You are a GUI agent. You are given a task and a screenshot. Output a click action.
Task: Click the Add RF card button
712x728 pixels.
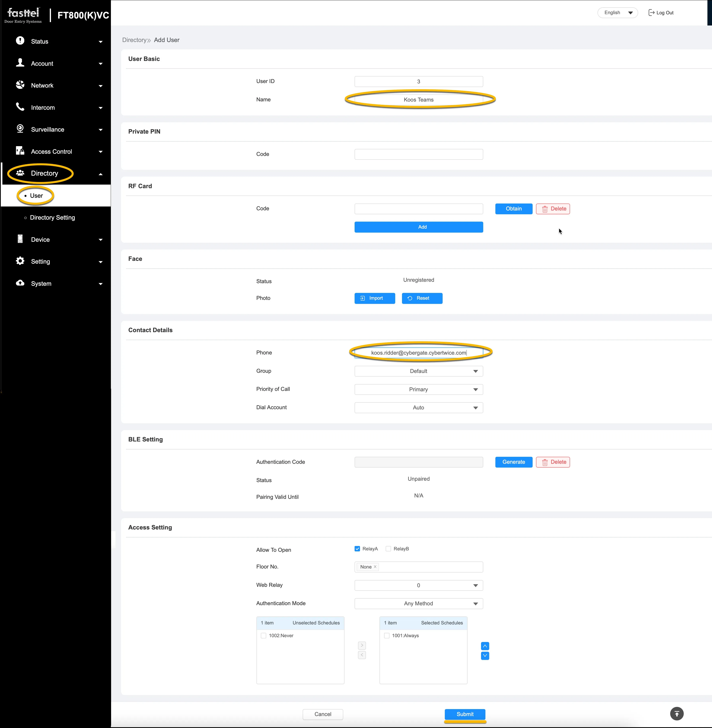pyautogui.click(x=419, y=227)
